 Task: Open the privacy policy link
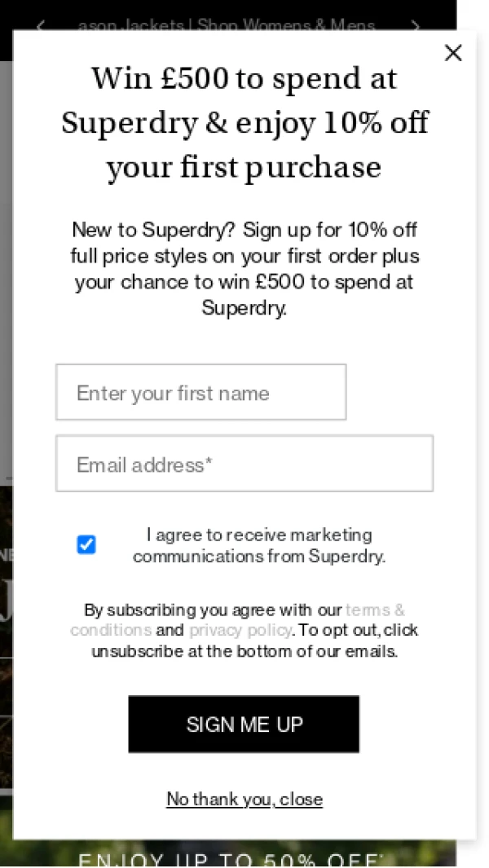(x=240, y=630)
